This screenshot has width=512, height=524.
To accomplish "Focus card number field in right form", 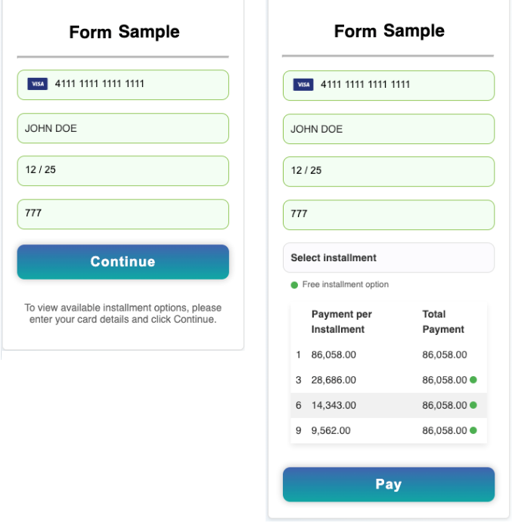I will tap(389, 85).
